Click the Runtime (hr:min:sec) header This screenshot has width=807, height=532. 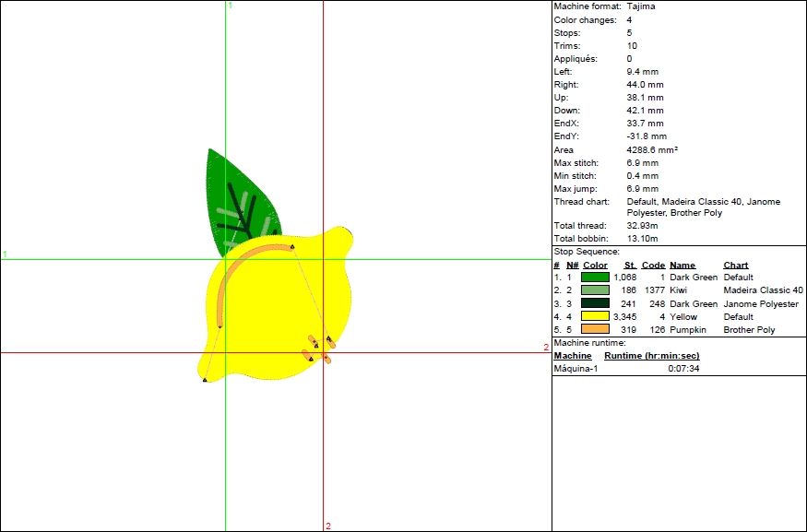[651, 356]
